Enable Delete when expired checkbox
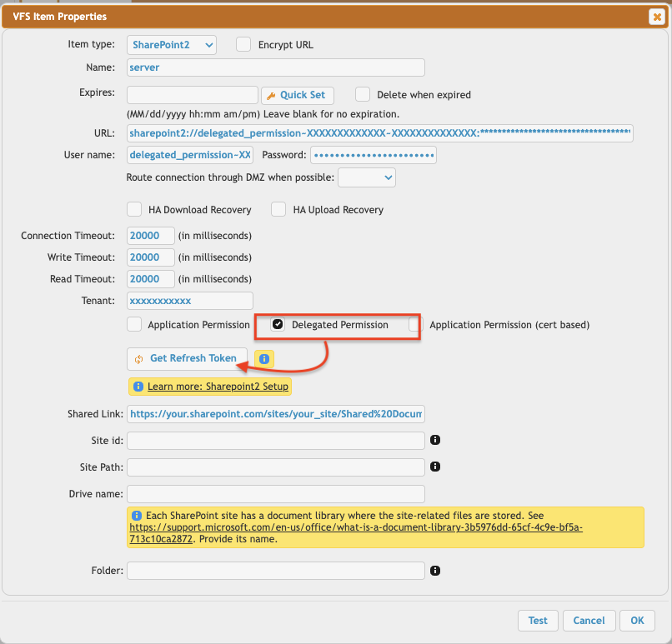The height and width of the screenshot is (644, 672). coord(363,95)
